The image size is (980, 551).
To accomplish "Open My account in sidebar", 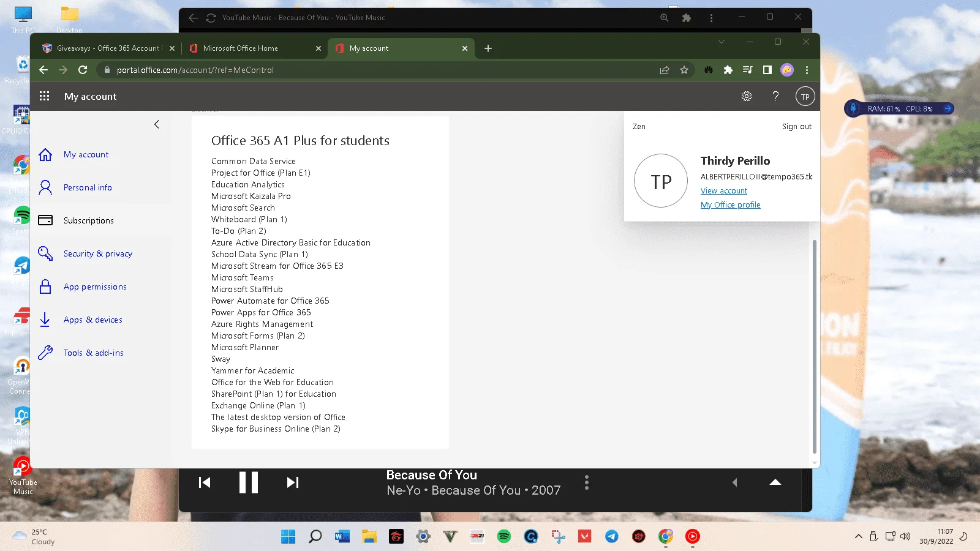I will [86, 155].
